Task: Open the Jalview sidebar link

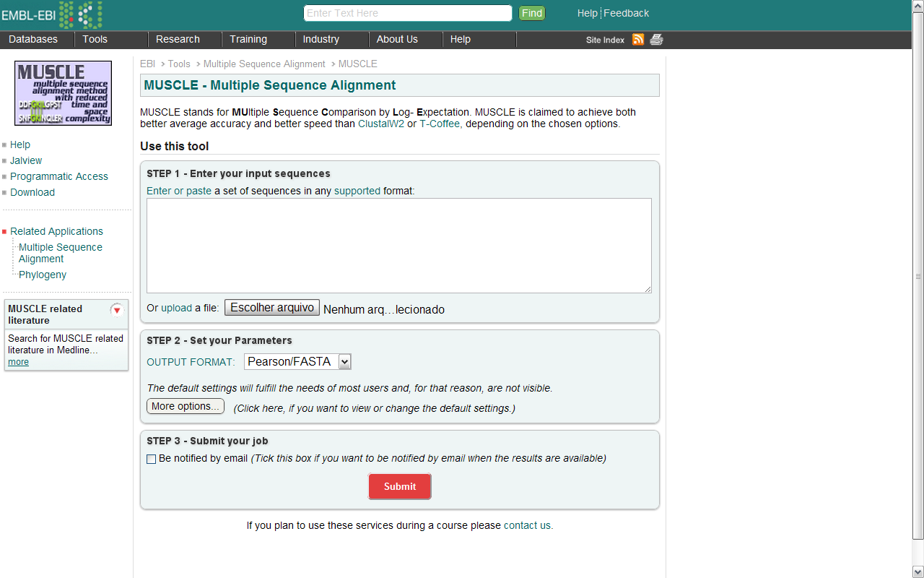Action: click(x=26, y=160)
